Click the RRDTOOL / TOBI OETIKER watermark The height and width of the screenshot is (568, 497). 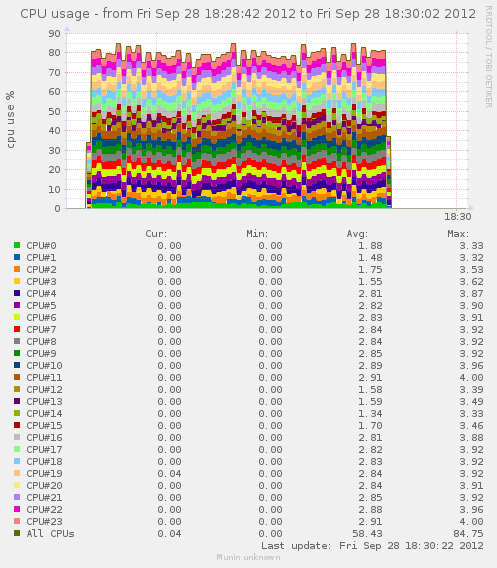(x=488, y=57)
